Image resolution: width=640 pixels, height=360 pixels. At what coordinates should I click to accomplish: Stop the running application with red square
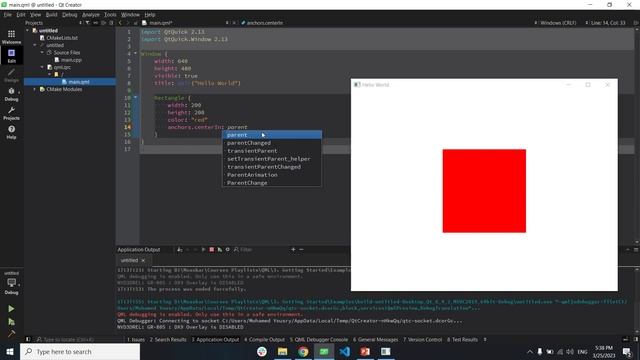tap(211, 249)
